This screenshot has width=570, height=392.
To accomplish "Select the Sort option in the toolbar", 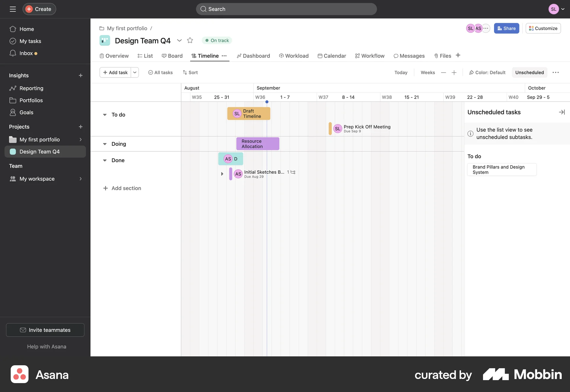I will click(190, 72).
